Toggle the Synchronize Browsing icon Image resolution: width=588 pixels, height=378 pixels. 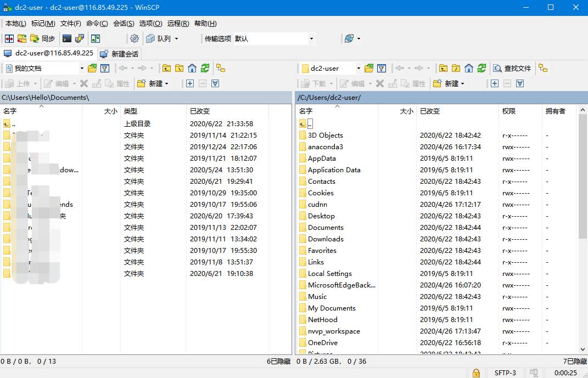pos(96,38)
